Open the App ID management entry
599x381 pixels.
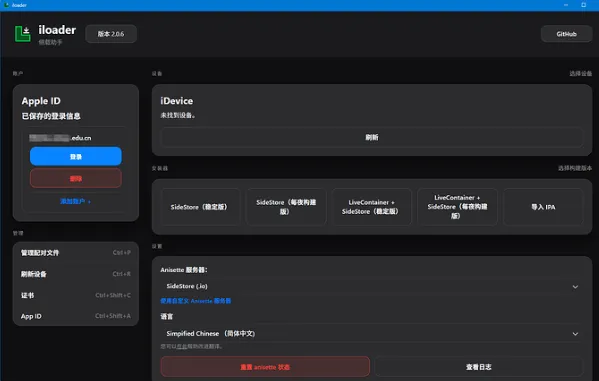click(76, 316)
